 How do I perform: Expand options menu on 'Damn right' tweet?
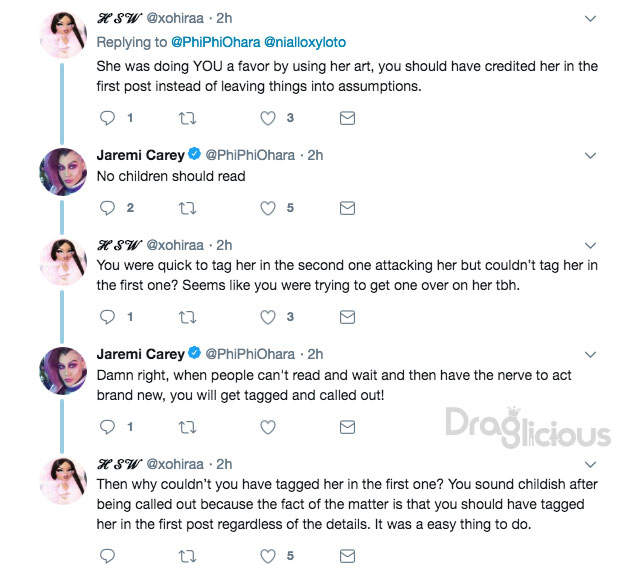pos(590,354)
